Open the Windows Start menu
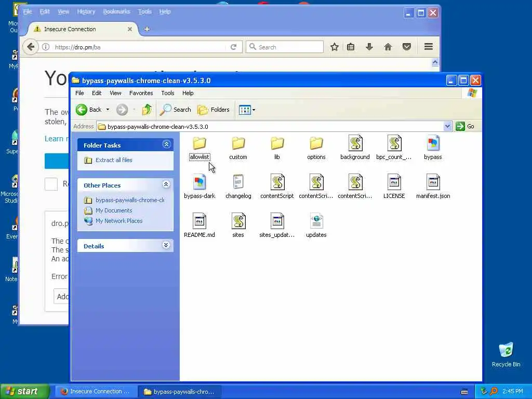Image resolution: width=532 pixels, height=399 pixels. click(x=24, y=391)
